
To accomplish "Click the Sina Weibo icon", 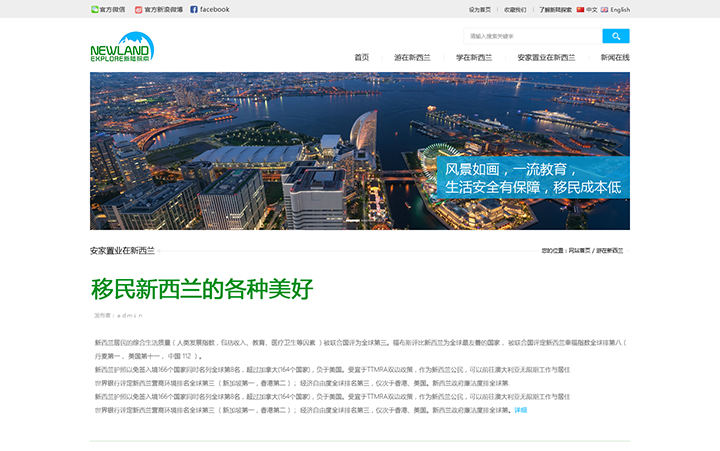I will click(x=138, y=9).
